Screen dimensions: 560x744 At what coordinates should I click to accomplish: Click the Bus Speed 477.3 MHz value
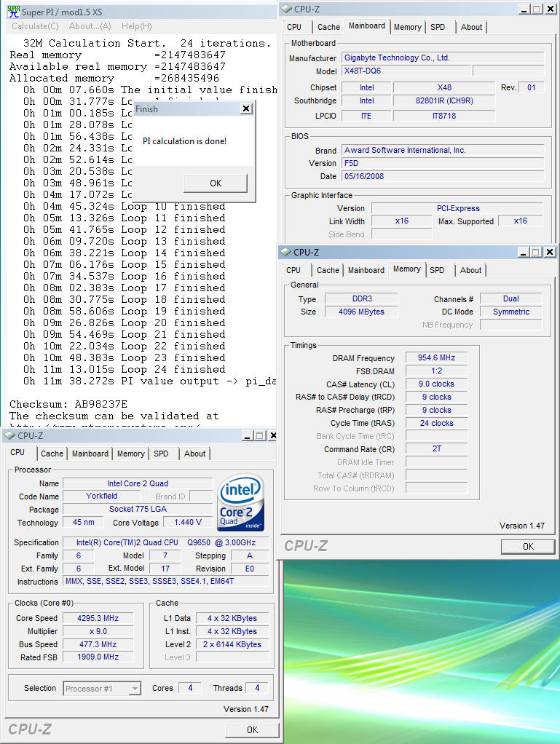(98, 644)
